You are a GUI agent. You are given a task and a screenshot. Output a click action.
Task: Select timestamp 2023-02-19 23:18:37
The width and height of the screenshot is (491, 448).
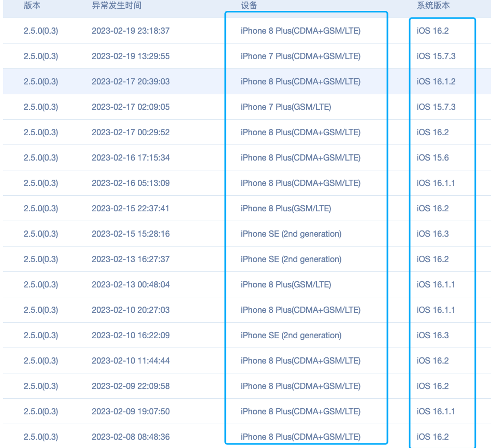(131, 31)
